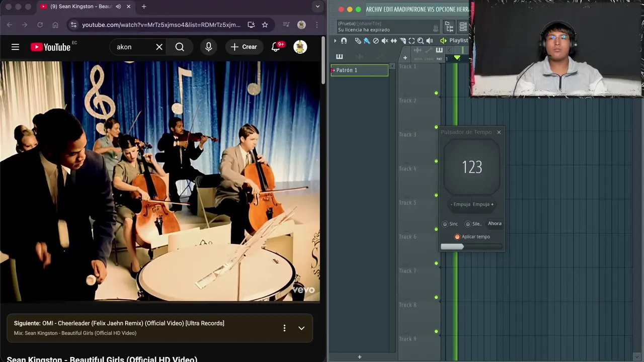644x362 pixels.
Task: Open YouTube notifications bell
Action: pyautogui.click(x=276, y=47)
